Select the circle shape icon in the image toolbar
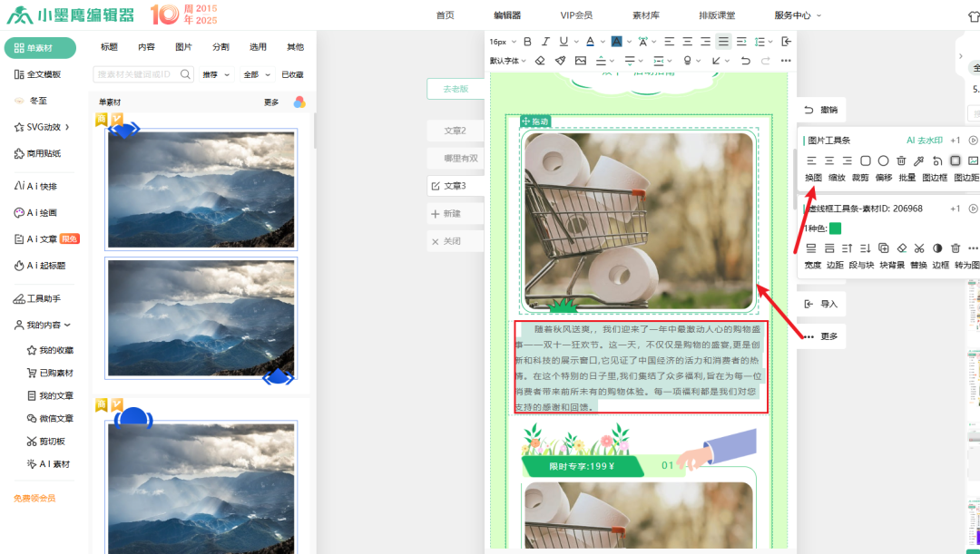Image resolution: width=980 pixels, height=554 pixels. pos(883,160)
